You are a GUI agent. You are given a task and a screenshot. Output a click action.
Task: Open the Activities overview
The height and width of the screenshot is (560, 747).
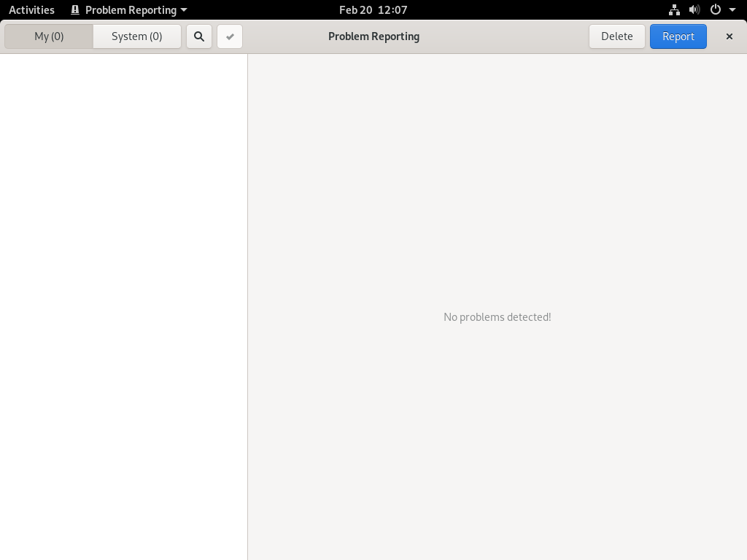point(32,10)
